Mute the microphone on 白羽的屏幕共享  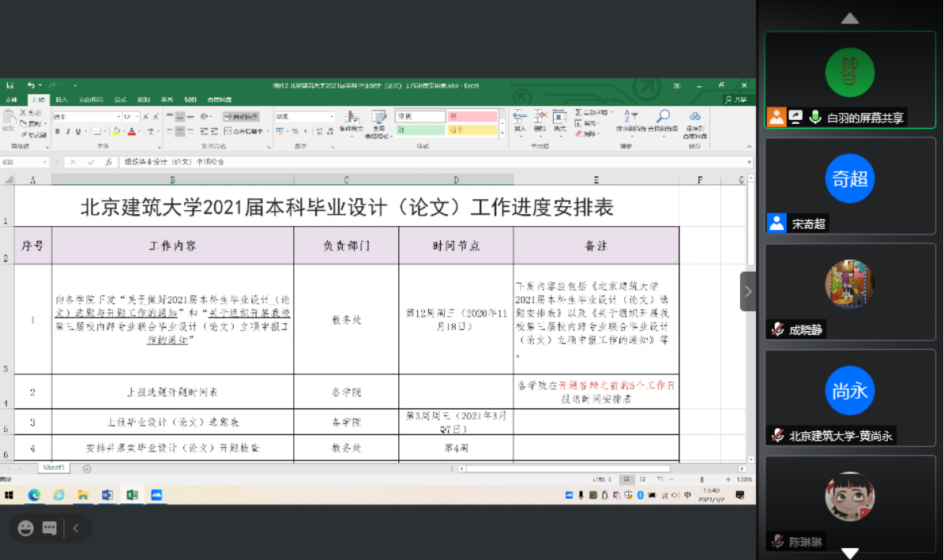pos(815,117)
